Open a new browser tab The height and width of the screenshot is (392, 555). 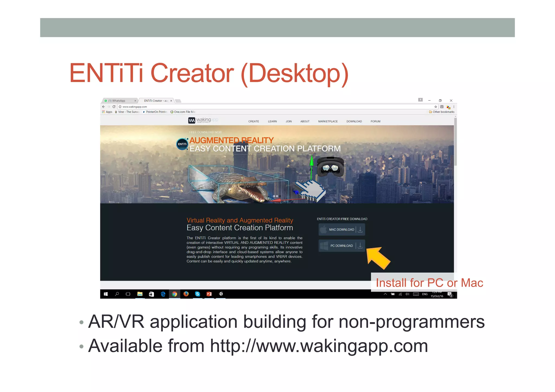pyautogui.click(x=178, y=101)
